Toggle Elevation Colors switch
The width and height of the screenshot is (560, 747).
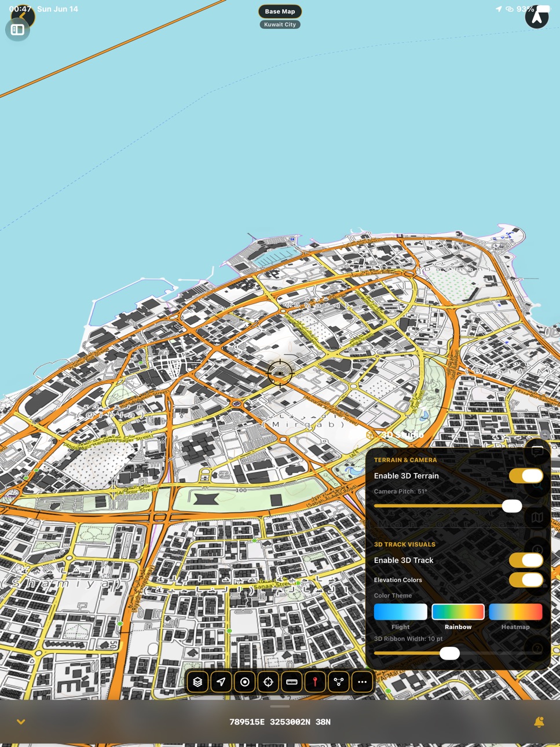tap(526, 580)
